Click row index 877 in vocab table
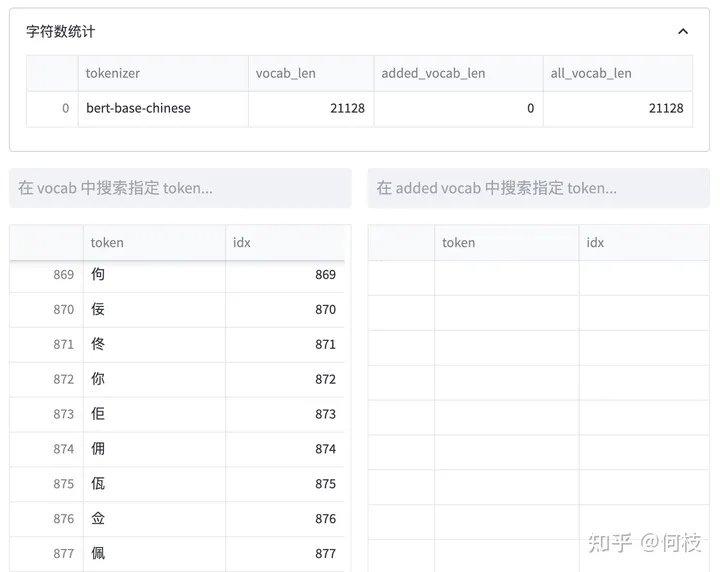Image resolution: width=720 pixels, height=572 pixels. [x=46, y=554]
